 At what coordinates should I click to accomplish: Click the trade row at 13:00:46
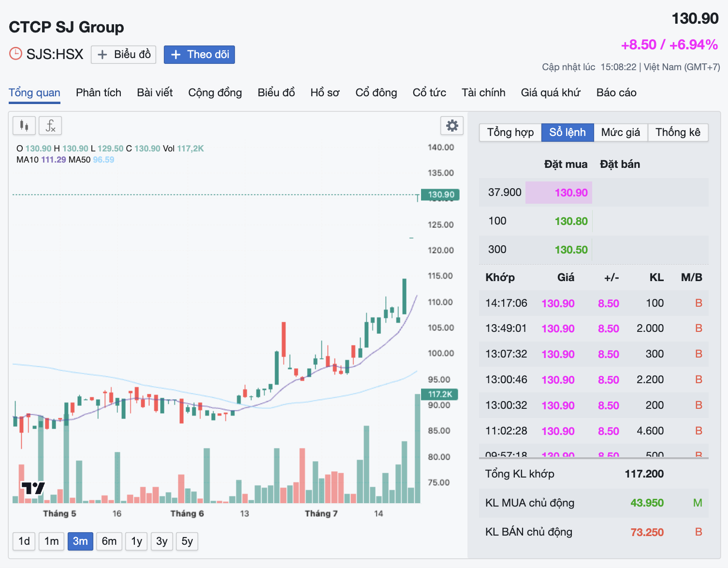(x=594, y=380)
